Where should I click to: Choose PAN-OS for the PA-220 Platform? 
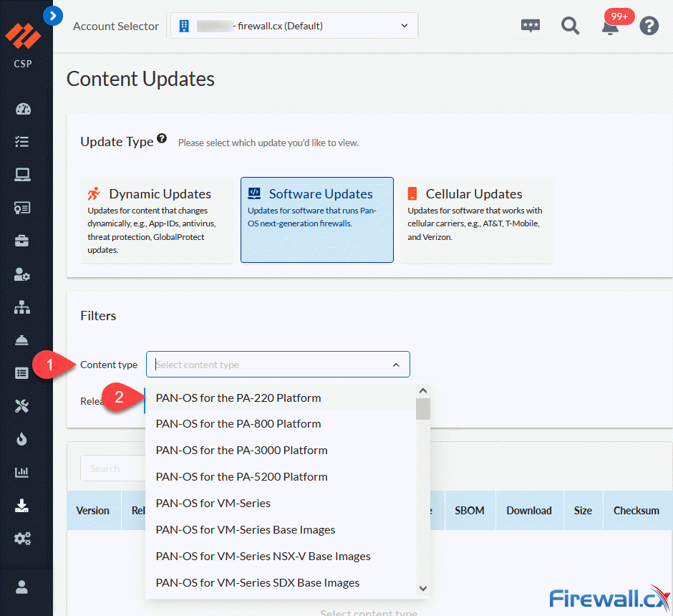point(280,398)
